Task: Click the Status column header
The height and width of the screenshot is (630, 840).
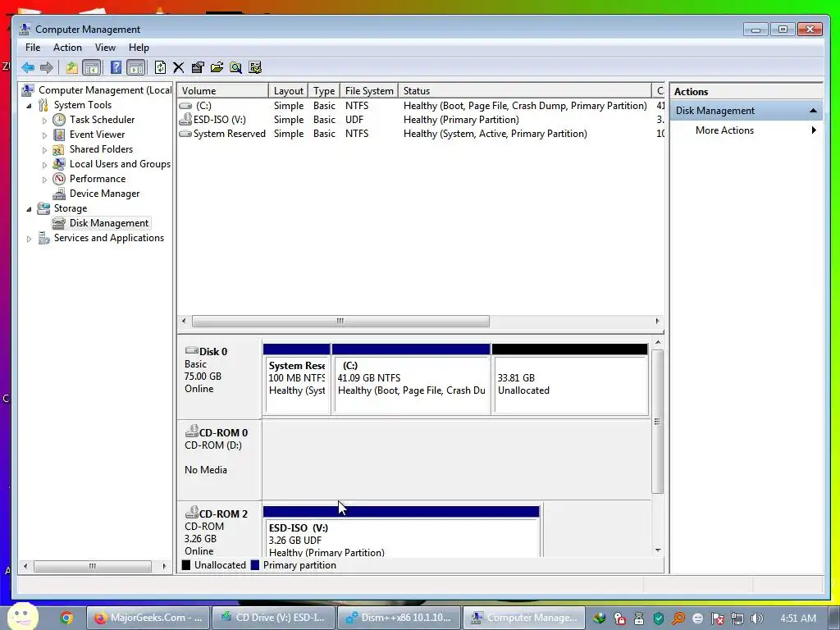Action: point(524,90)
